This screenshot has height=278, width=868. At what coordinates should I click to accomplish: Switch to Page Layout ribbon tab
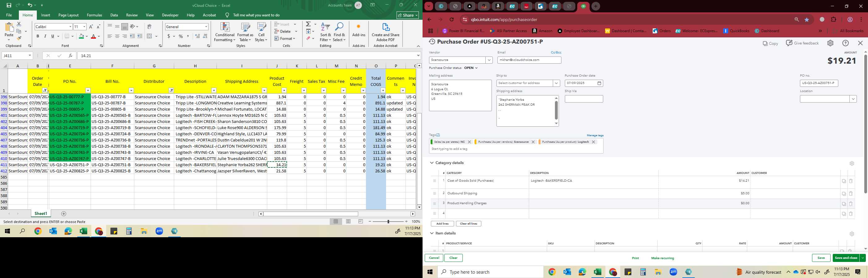(68, 15)
